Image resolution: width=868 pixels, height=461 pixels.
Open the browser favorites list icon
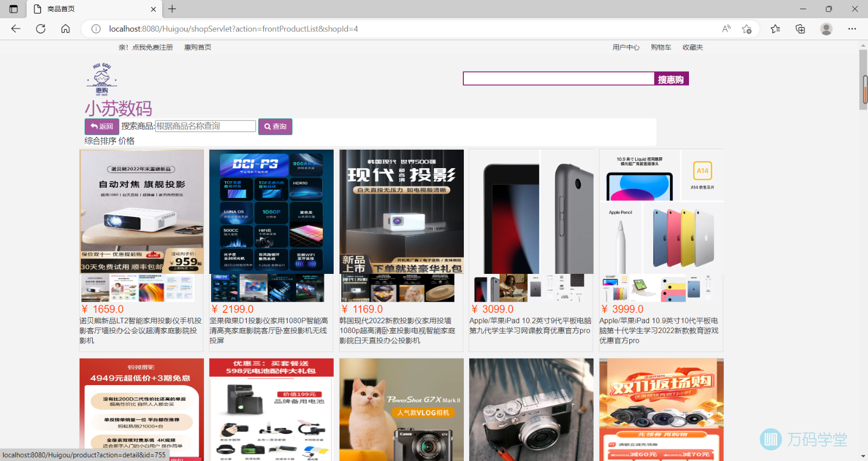pos(775,29)
